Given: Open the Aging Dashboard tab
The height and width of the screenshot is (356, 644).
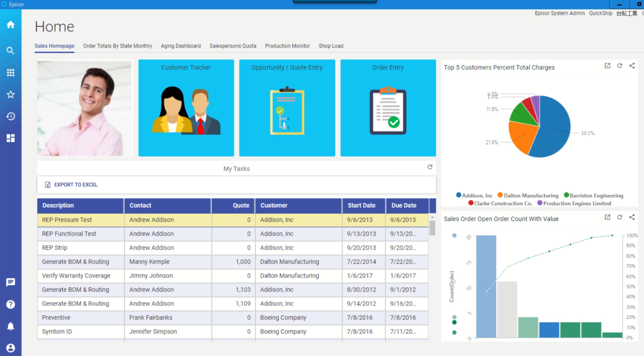Looking at the screenshot, I should (181, 46).
